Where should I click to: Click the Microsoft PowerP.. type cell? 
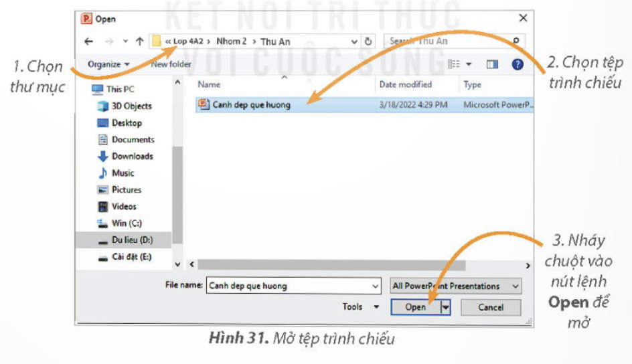[x=498, y=104]
